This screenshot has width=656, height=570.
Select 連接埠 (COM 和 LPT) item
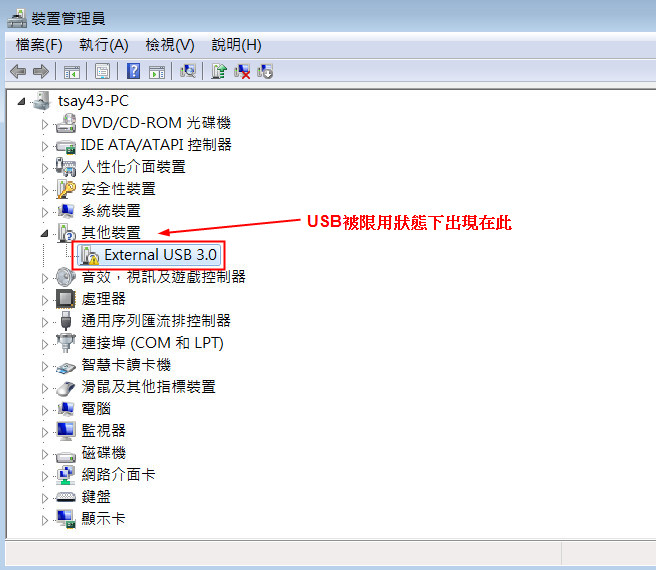(x=152, y=343)
